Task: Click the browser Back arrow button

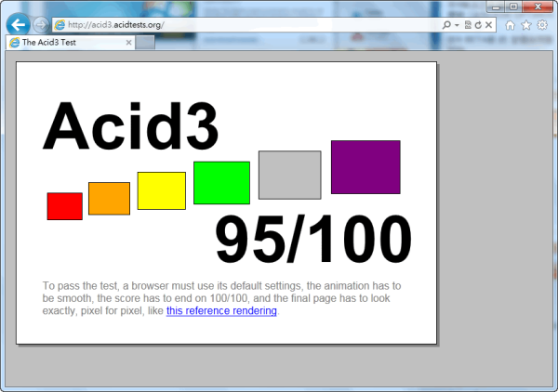Action: pyautogui.click(x=18, y=24)
